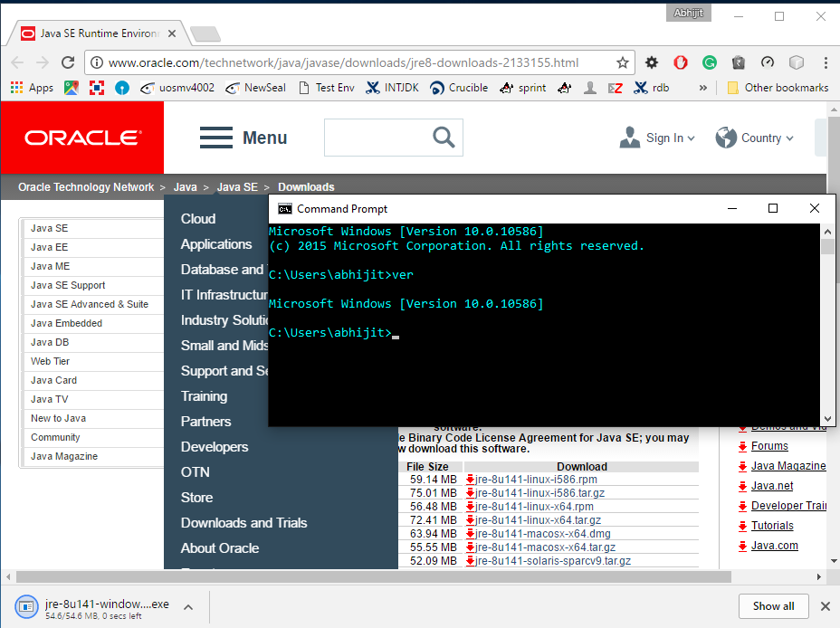Open the Country selector dropdown
The image size is (840, 628).
755,138
